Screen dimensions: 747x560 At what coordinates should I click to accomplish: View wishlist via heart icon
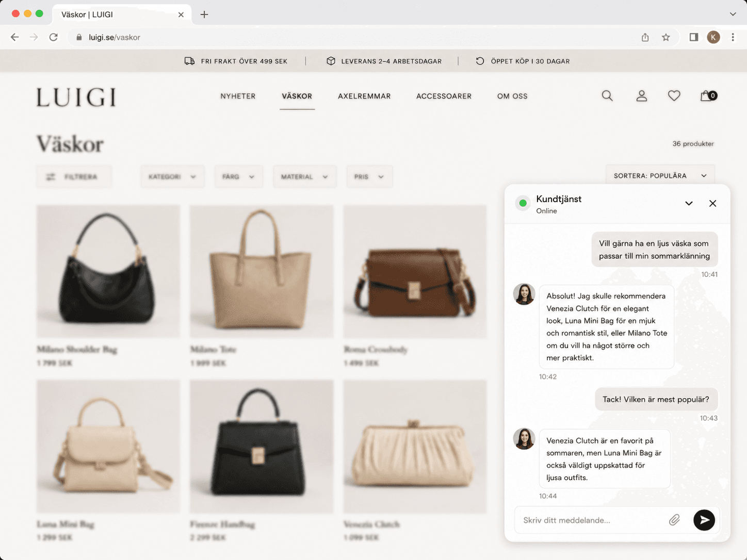click(674, 96)
